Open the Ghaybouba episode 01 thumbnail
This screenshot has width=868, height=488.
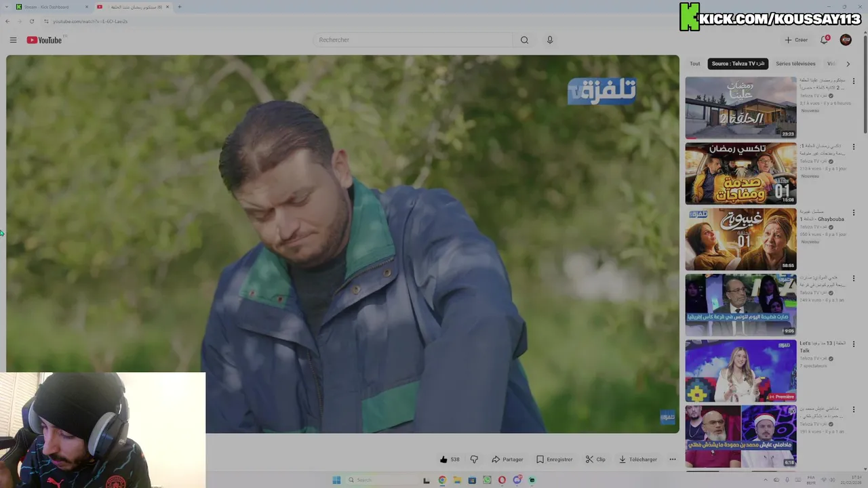click(741, 239)
